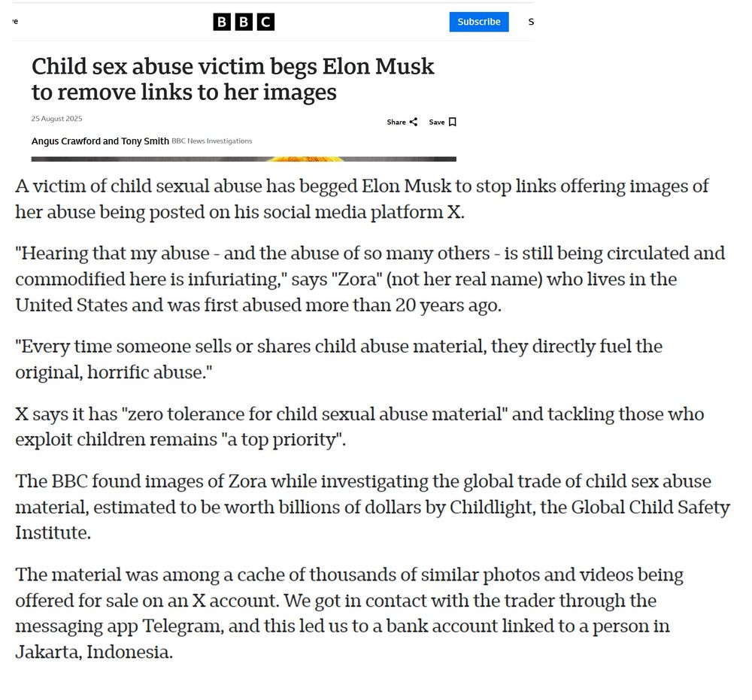The height and width of the screenshot is (700, 752).
Task: Click the paragraph mentioning Childlight institute
Action: 372,507
